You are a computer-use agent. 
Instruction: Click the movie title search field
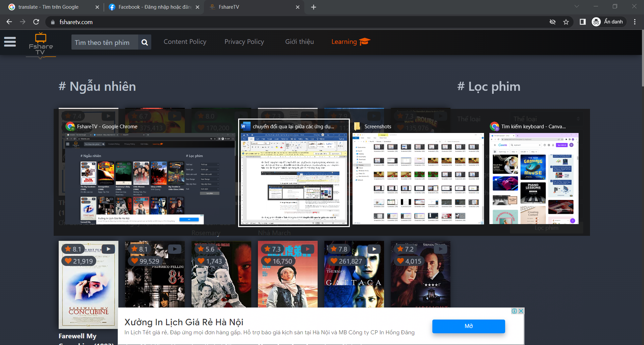105,42
